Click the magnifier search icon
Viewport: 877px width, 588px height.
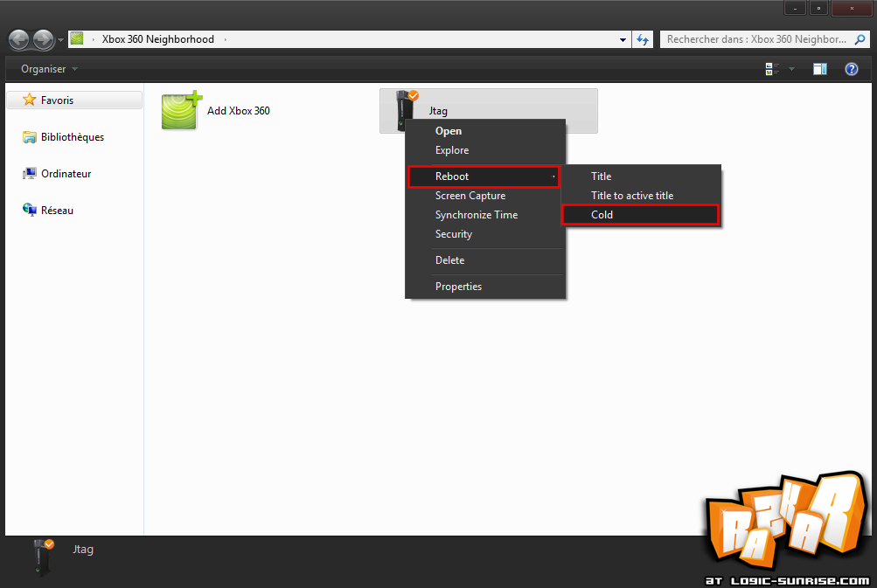(860, 39)
